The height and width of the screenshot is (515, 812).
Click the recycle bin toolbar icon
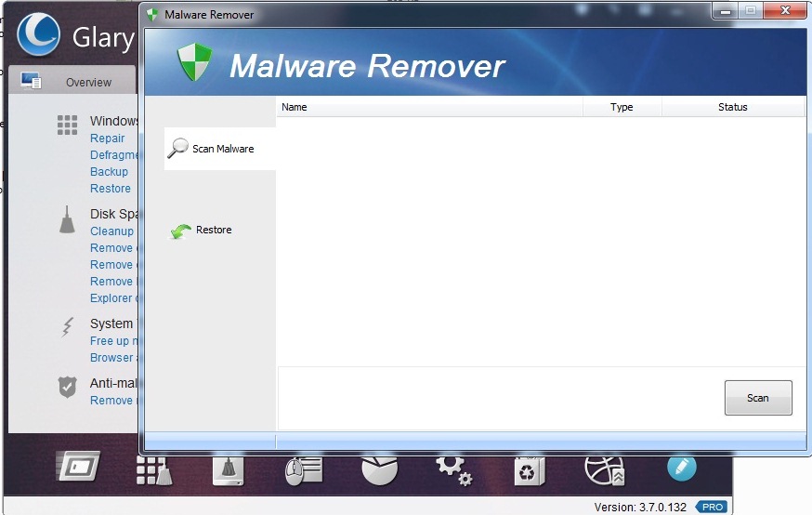tap(529, 470)
